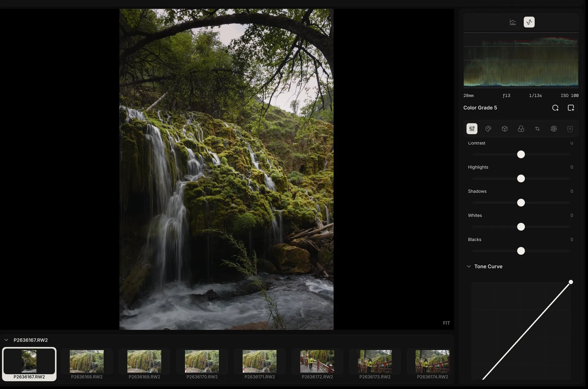Screen dimensions: 588x389
Task: Click the Contrast slider handle
Action: 521,154
